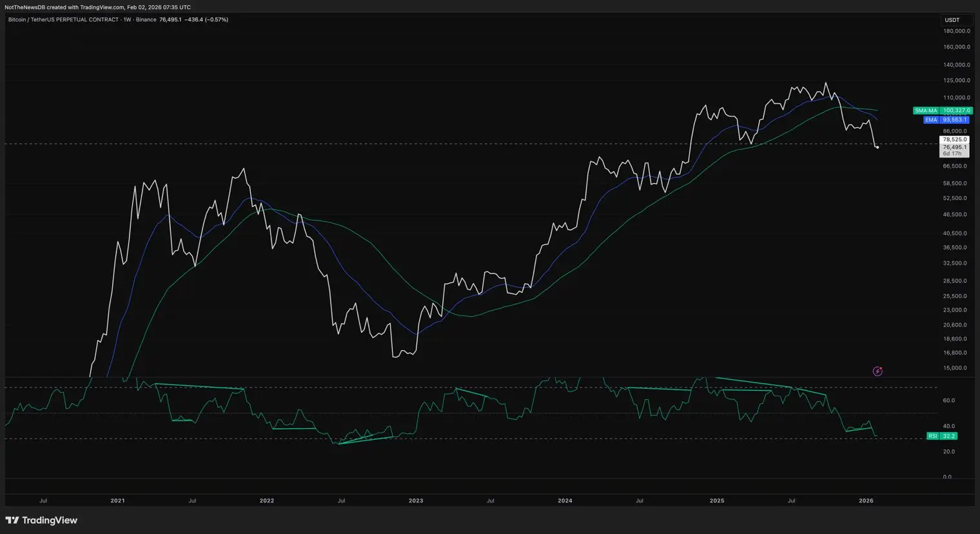Click the Bitcoin / TetherUS PERPETUAL CONTRACT title

(63, 19)
